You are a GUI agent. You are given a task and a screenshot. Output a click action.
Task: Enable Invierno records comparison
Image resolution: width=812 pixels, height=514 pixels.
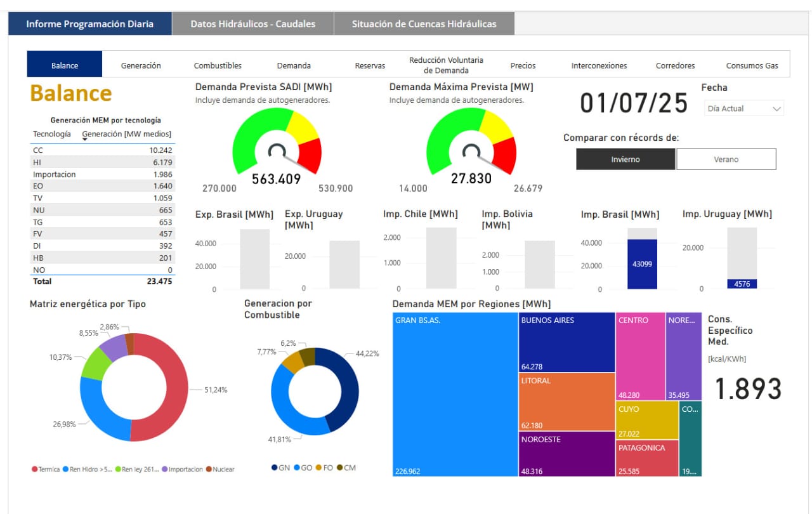coord(625,159)
